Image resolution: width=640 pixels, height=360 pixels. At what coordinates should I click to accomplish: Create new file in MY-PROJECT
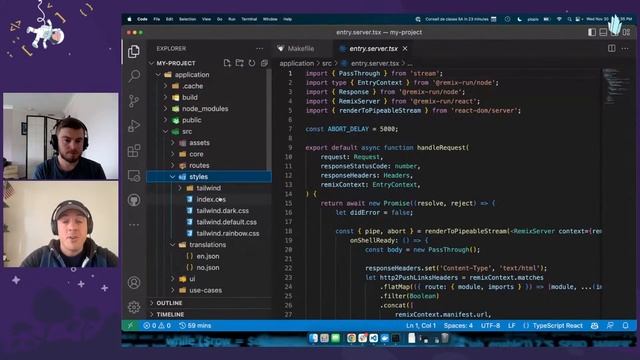pyautogui.click(x=227, y=63)
